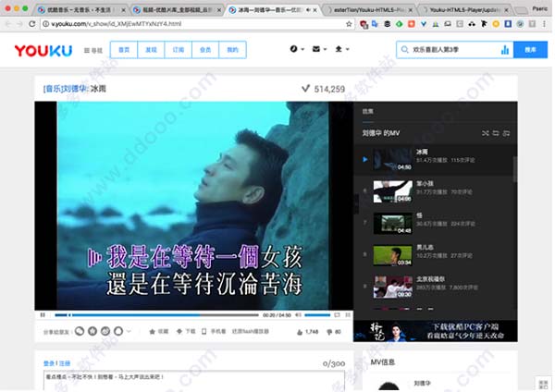Mute the tab via tab speaker icon
Image resolution: width=555 pixels, height=392 pixels.
tap(308, 10)
